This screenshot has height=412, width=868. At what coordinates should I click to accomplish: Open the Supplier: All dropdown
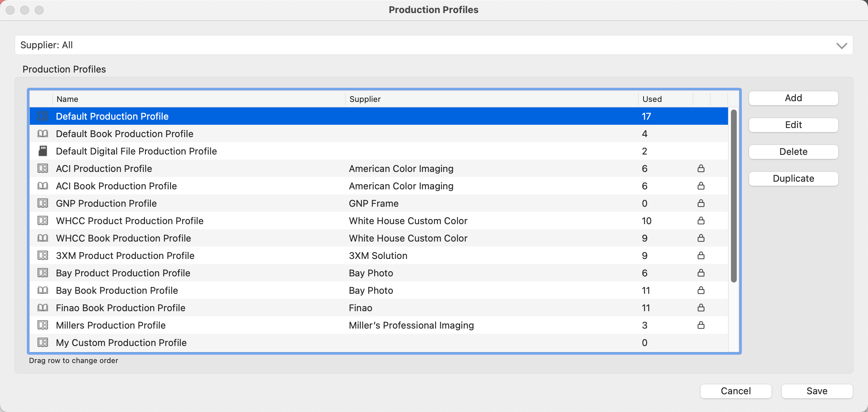(433, 45)
